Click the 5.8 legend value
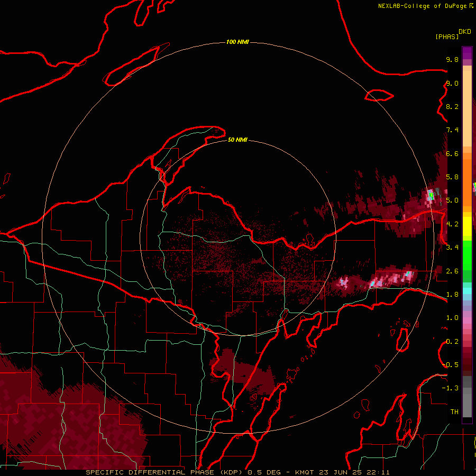Viewport: 476px width, 476px height. 452,177
